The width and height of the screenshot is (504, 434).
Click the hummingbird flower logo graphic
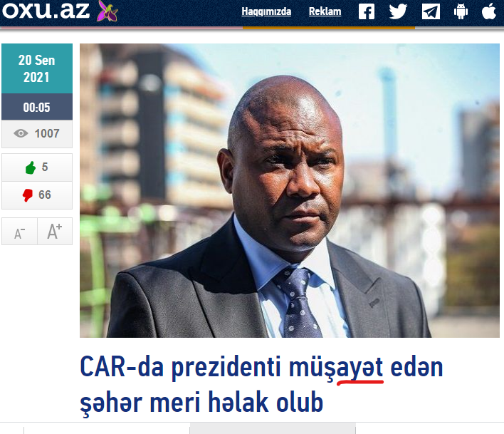(107, 11)
